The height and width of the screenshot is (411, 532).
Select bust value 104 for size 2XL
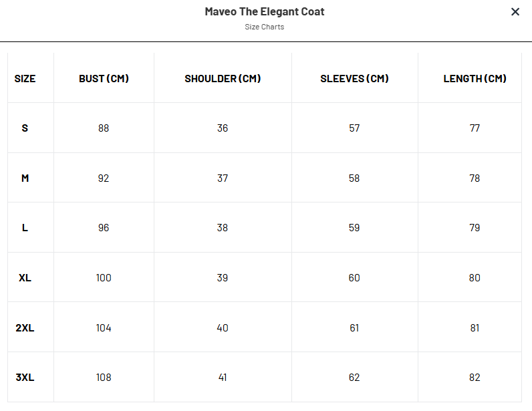point(104,327)
